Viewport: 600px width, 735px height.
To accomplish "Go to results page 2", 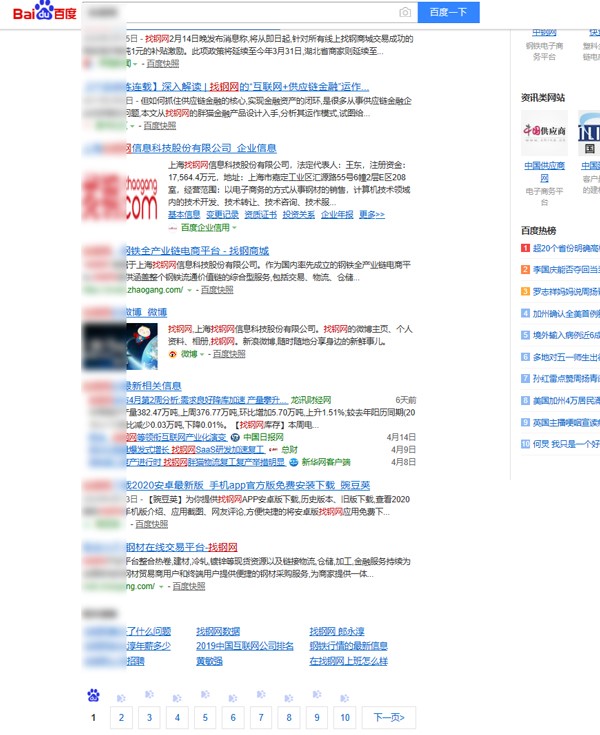I will [121, 717].
